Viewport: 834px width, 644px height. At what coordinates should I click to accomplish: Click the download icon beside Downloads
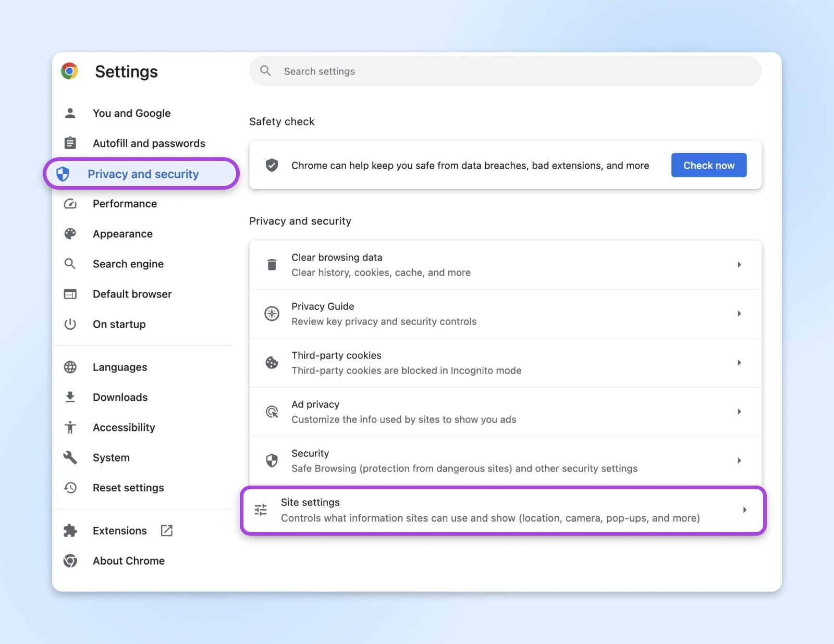coord(70,397)
